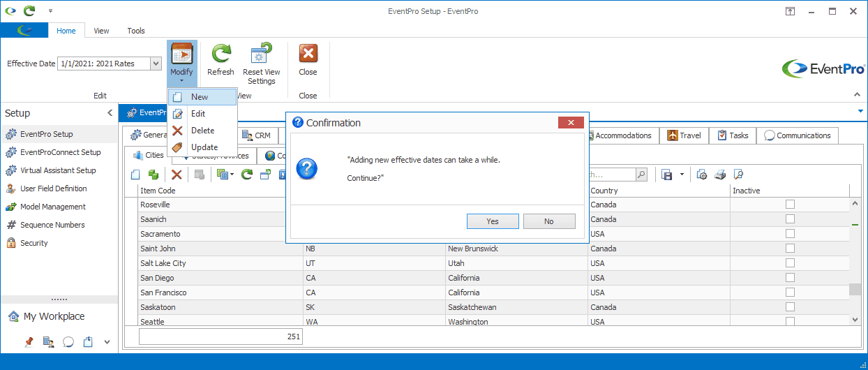868x370 pixels.
Task: Open the Accommodations tab
Action: pyautogui.click(x=619, y=135)
